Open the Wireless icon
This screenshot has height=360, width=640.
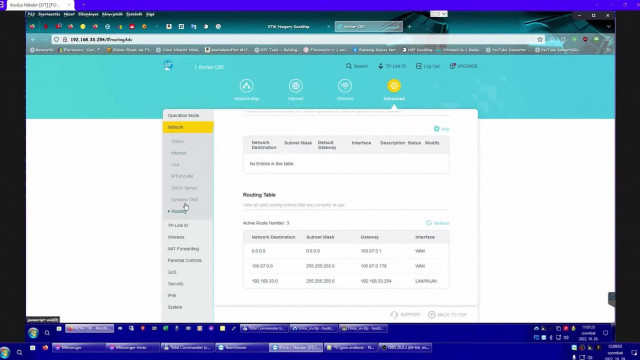tap(345, 86)
